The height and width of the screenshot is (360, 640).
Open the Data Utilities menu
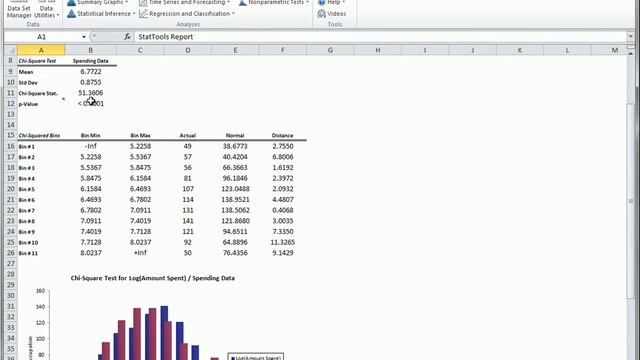47,10
